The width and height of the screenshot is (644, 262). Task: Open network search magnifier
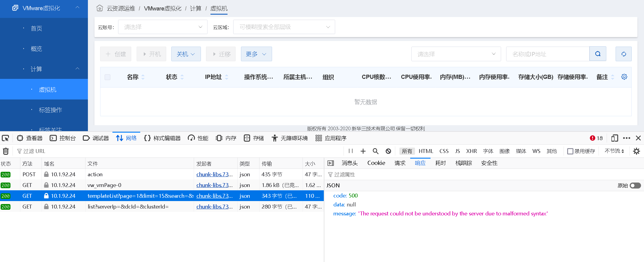click(376, 151)
